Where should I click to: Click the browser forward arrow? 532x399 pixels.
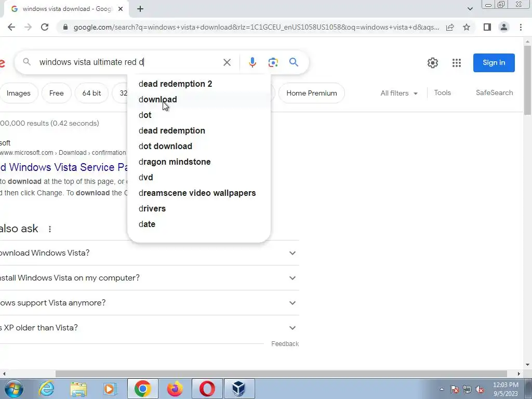coord(28,27)
